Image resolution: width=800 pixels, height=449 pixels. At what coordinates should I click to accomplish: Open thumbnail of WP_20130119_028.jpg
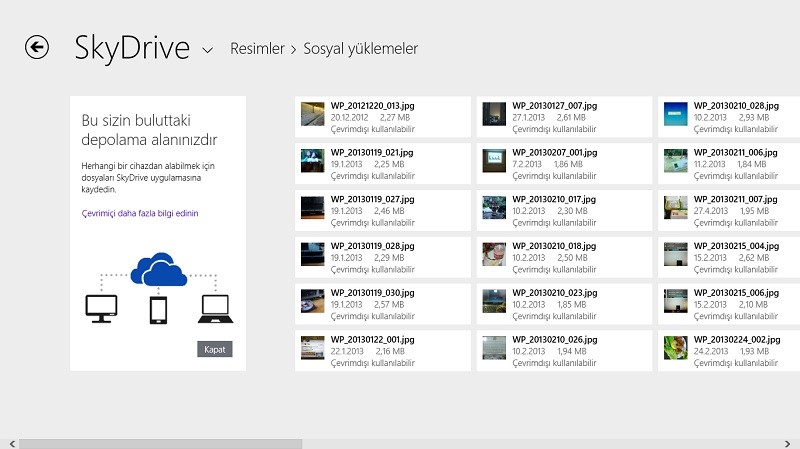coord(312,254)
